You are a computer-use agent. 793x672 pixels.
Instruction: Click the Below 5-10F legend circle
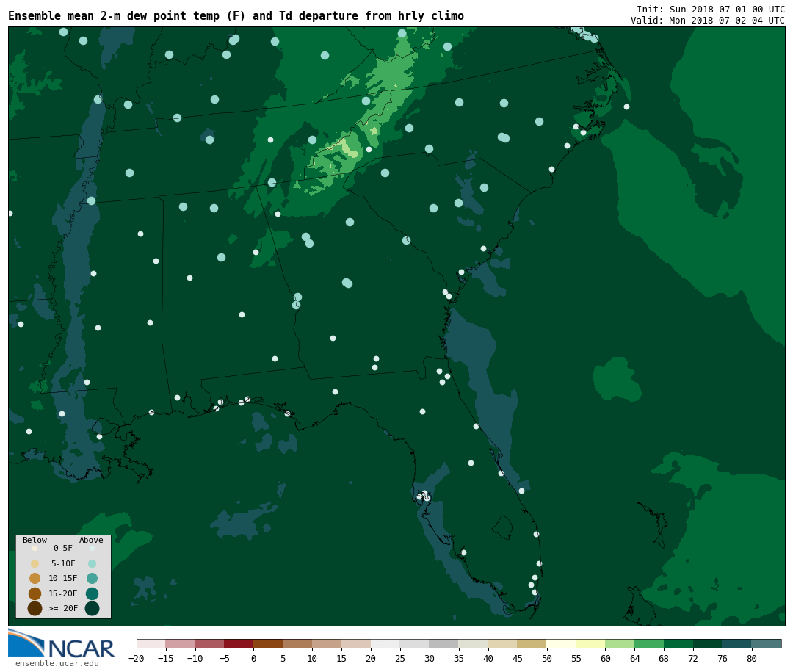click(x=35, y=563)
